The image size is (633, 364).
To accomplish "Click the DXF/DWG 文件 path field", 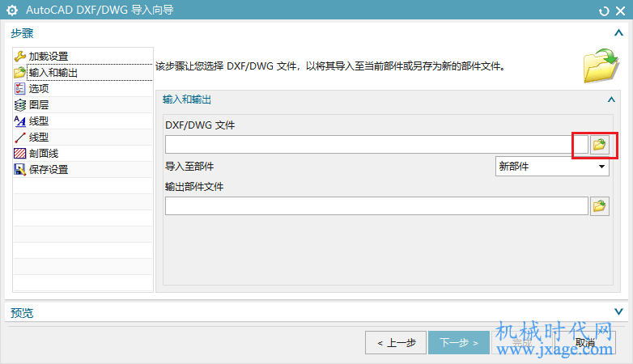I will coord(376,145).
